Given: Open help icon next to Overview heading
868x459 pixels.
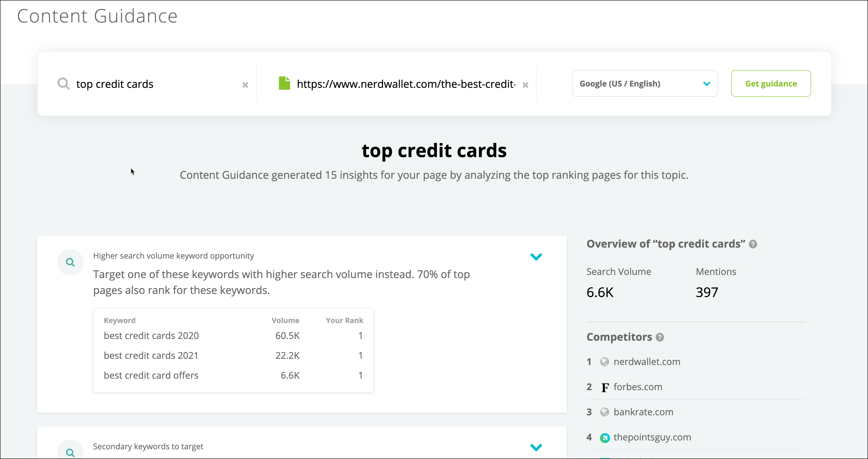Looking at the screenshot, I should point(753,244).
